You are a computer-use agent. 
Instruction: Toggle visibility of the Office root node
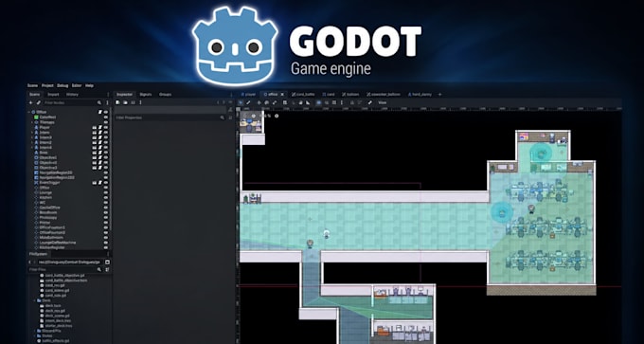coord(106,112)
